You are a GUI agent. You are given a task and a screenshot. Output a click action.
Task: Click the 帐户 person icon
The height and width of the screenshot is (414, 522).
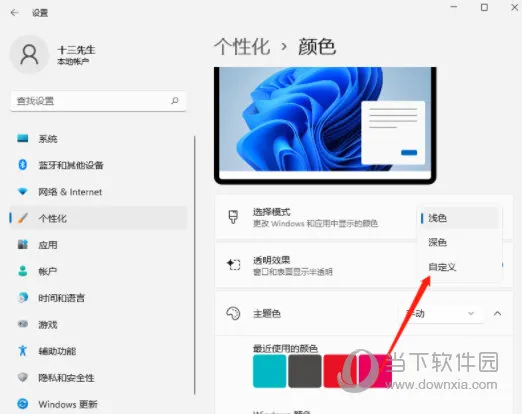(23, 271)
